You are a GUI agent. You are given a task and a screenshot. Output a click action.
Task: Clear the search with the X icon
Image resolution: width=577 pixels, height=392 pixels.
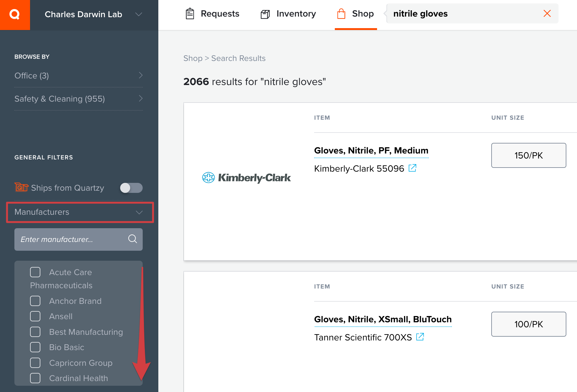[547, 13]
